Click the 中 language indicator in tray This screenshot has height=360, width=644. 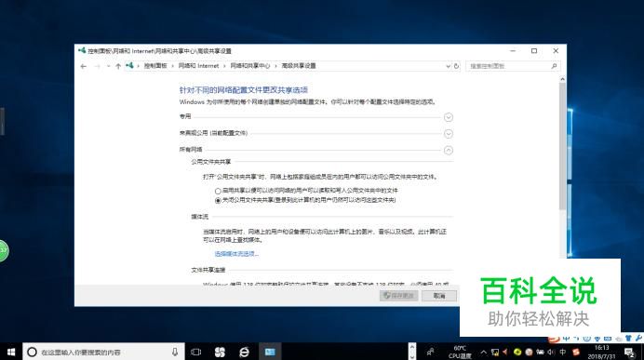point(563,353)
